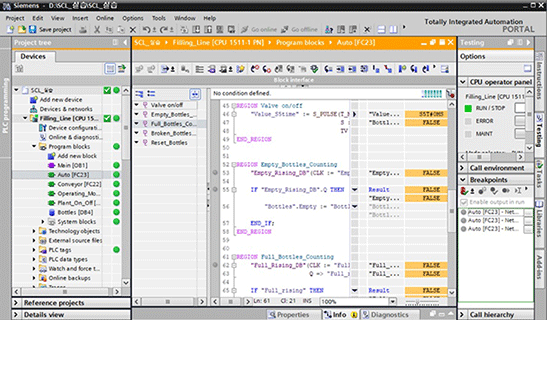
Task: Select Bottles [DB4] in project tree
Action: tap(75, 212)
